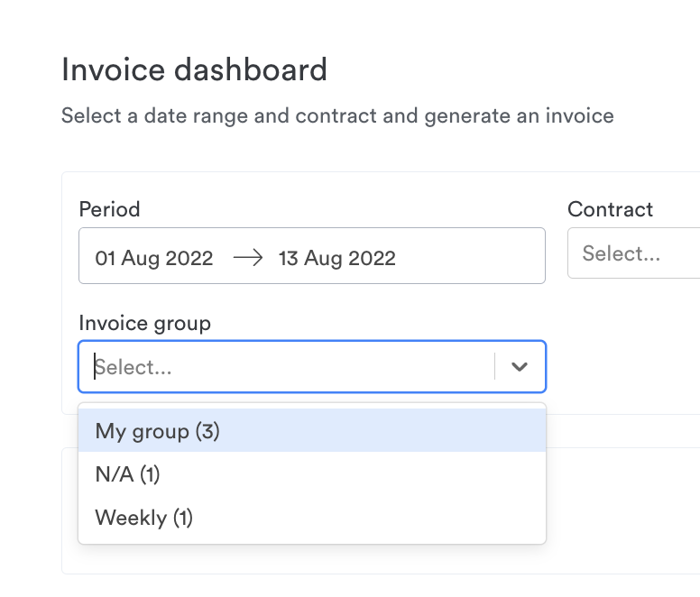This screenshot has width=700, height=597.
Task: Click the Invoice group label
Action: (x=144, y=323)
